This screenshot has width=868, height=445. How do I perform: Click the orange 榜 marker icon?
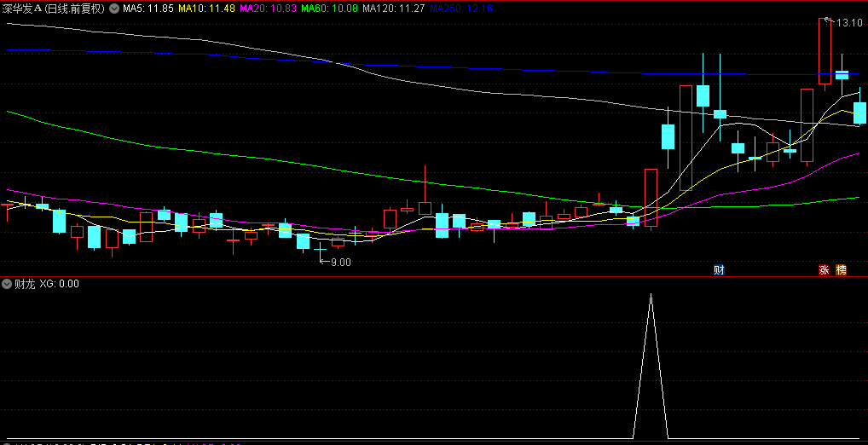[x=841, y=270]
